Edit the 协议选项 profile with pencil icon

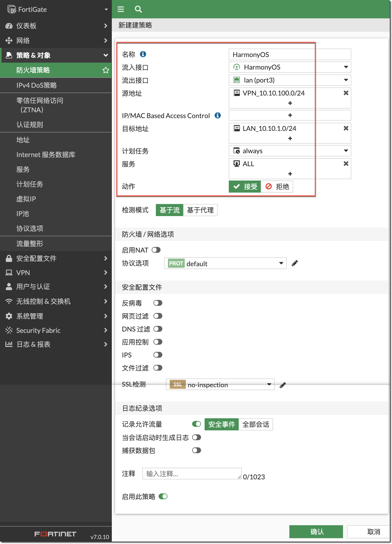[x=295, y=263]
